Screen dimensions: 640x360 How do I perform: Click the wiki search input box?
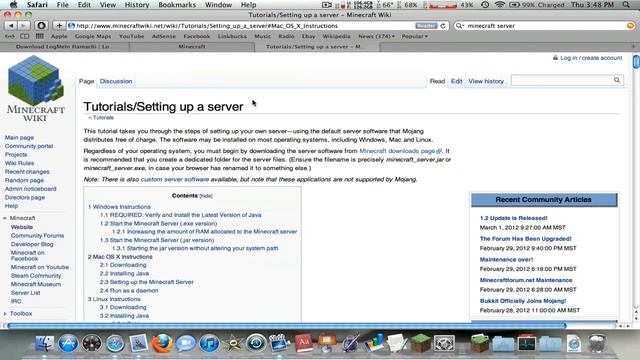pos(562,80)
